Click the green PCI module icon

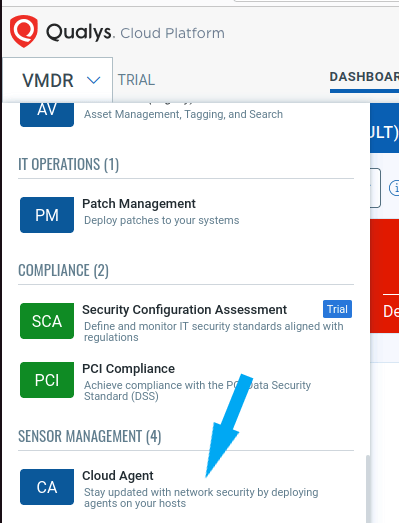point(47,380)
